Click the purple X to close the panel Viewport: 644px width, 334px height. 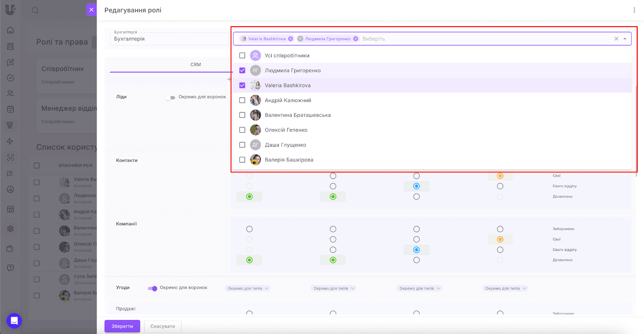(91, 10)
